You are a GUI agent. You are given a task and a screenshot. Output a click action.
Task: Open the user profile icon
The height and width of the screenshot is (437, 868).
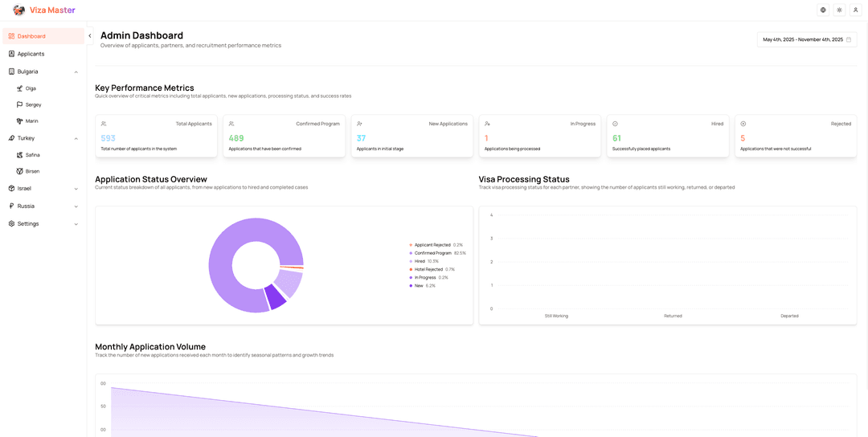[x=855, y=10]
